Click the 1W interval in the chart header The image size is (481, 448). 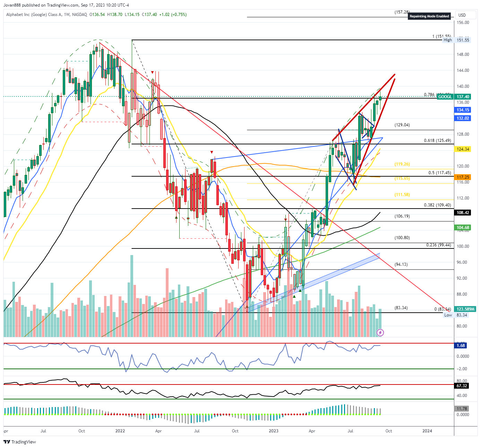click(x=67, y=15)
